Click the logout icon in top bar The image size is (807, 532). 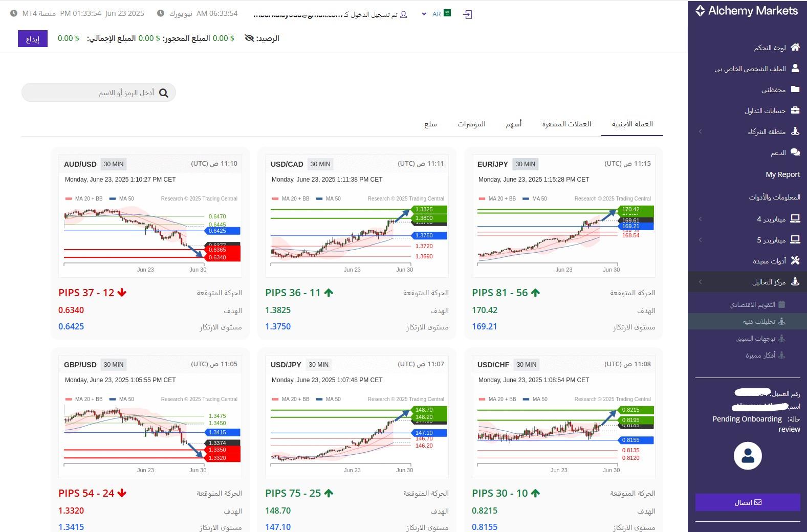pyautogui.click(x=467, y=15)
